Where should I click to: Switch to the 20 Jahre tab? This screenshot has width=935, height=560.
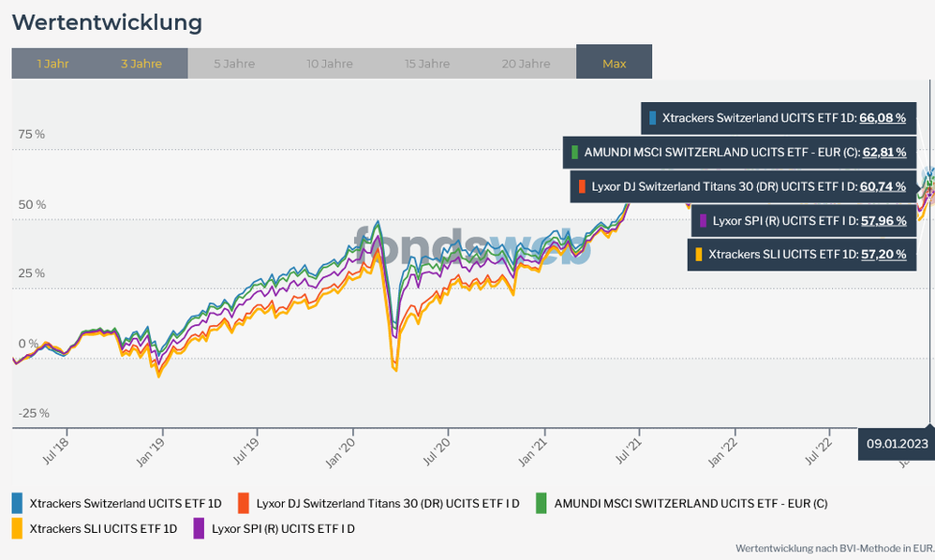[526, 64]
